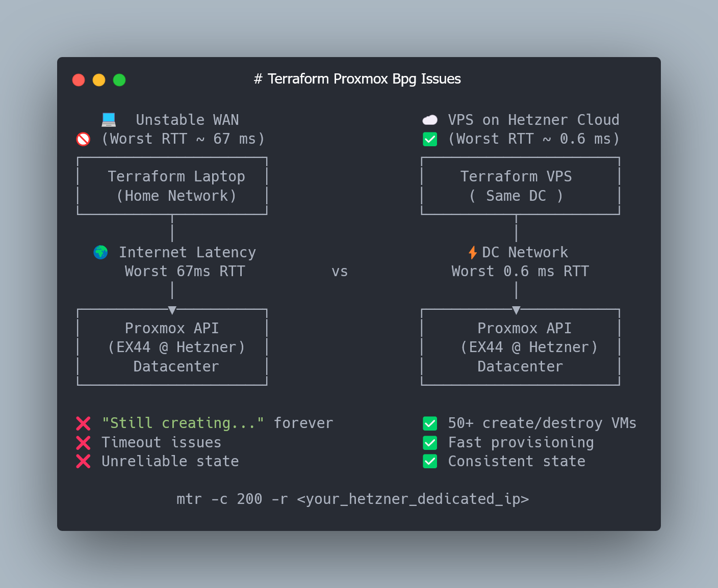Click the Terraform VPS box
718x588 pixels.
pos(520,186)
